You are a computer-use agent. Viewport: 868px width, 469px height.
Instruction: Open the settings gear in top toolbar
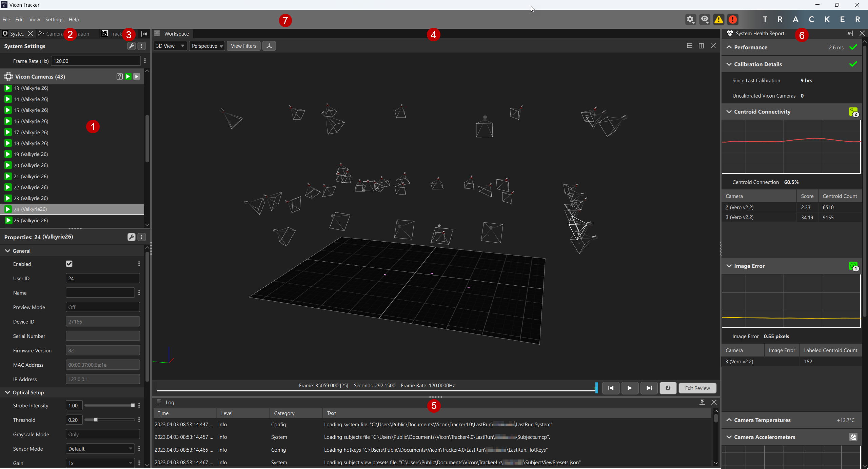click(690, 20)
